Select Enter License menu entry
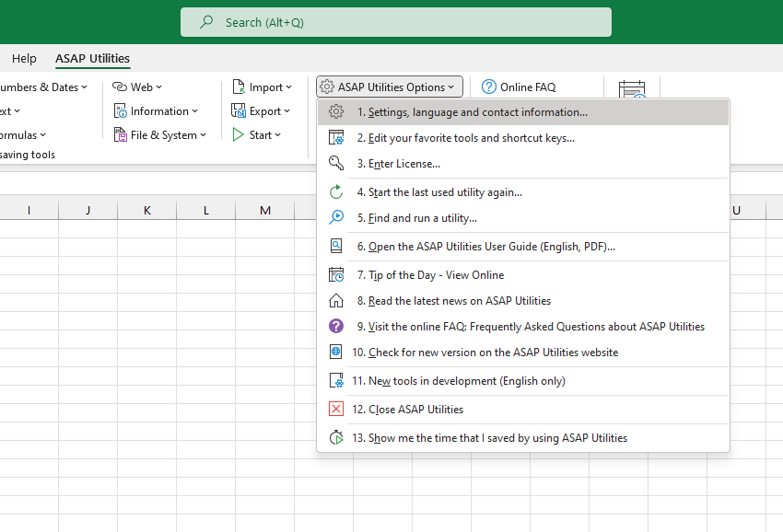The image size is (783, 532). pos(523,164)
